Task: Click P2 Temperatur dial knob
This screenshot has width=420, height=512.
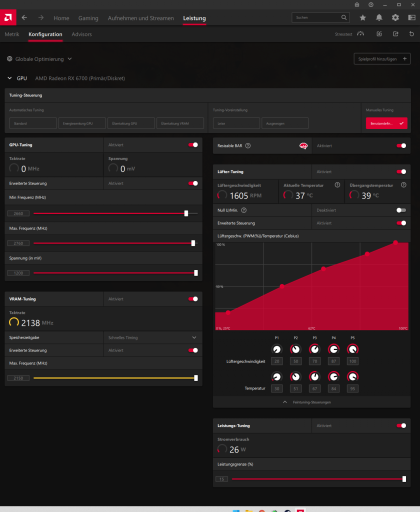Action: click(295, 377)
